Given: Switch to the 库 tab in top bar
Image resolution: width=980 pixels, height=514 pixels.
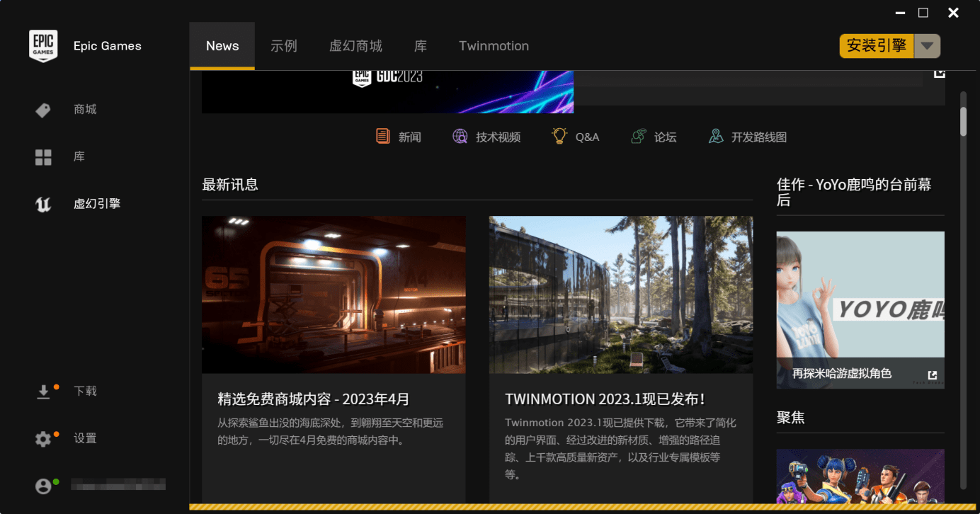Looking at the screenshot, I should click(x=421, y=46).
